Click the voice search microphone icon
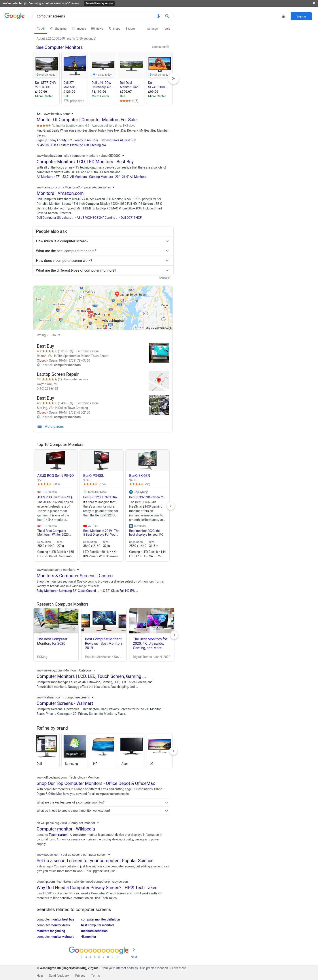The height and width of the screenshot is (980, 318). pos(158,16)
